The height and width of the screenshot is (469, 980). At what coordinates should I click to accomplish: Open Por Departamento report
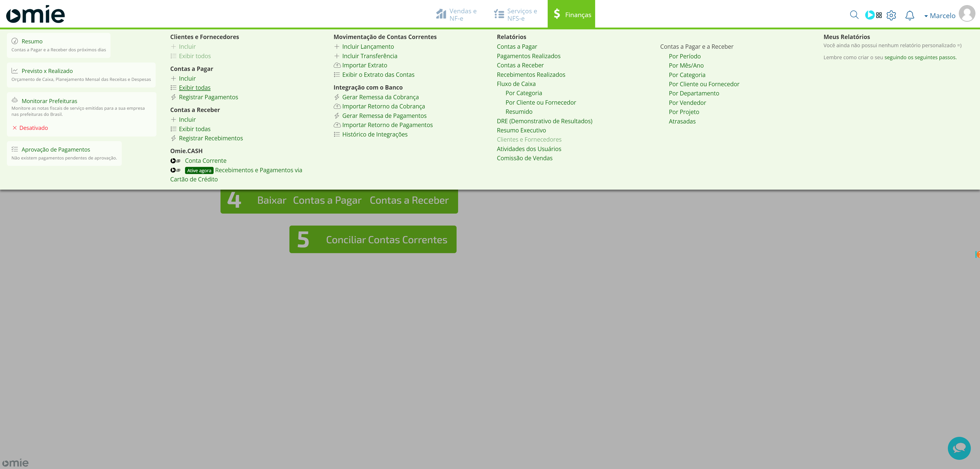[x=694, y=93]
